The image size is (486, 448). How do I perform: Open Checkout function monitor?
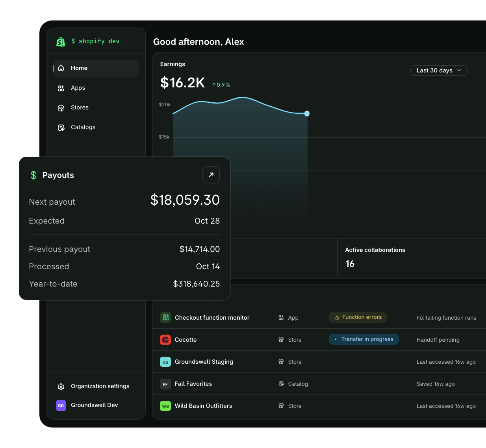pyautogui.click(x=212, y=318)
